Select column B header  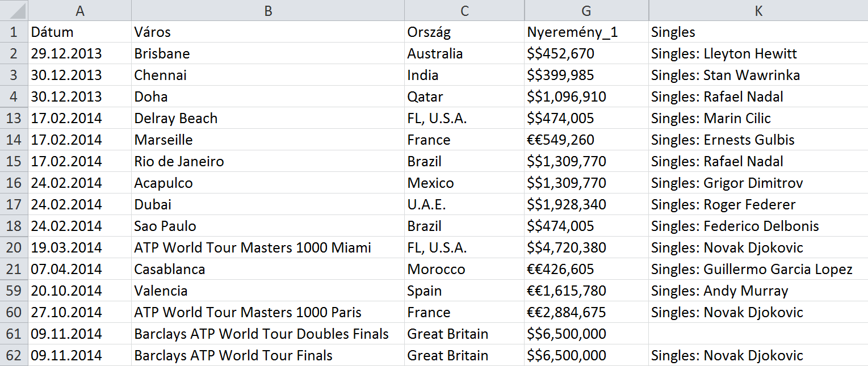pyautogui.click(x=267, y=10)
